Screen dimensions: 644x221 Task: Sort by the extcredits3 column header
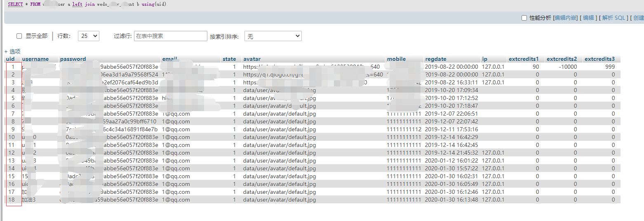click(x=599, y=59)
